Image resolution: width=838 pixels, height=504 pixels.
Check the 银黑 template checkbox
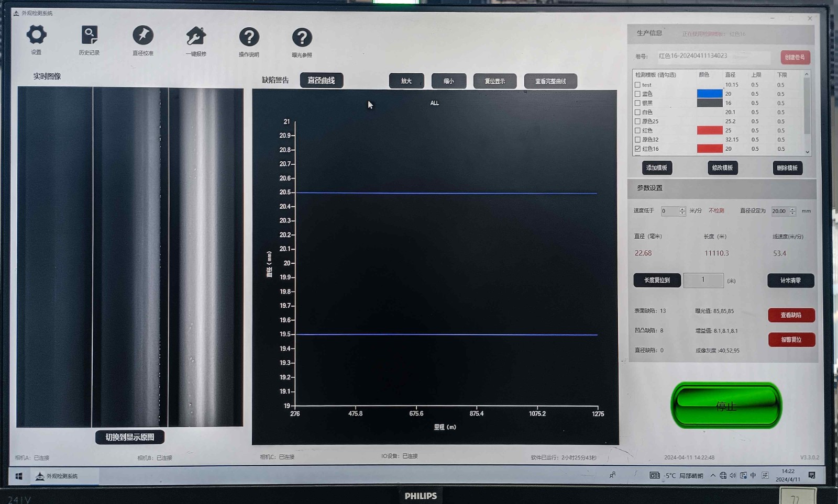[637, 103]
